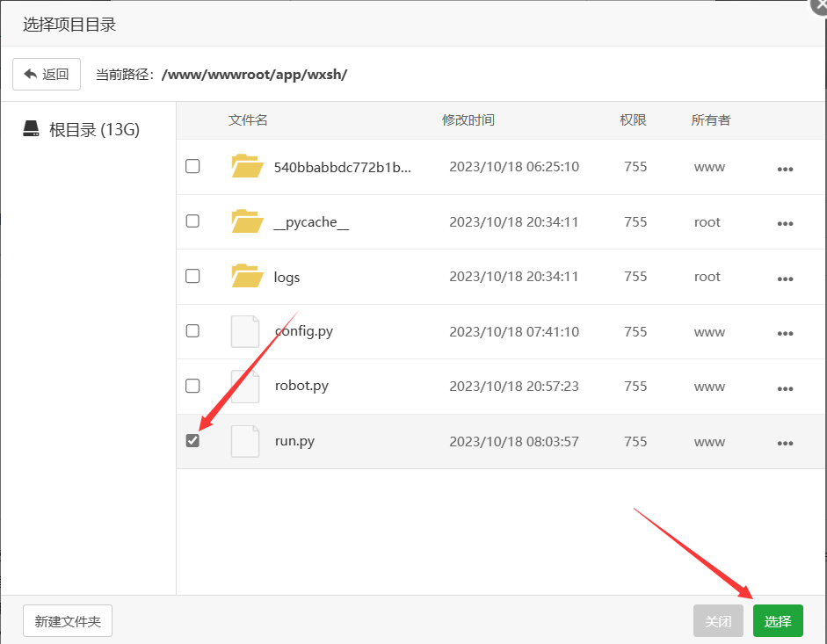
Task: Check the logs folder checkbox
Action: click(x=192, y=276)
